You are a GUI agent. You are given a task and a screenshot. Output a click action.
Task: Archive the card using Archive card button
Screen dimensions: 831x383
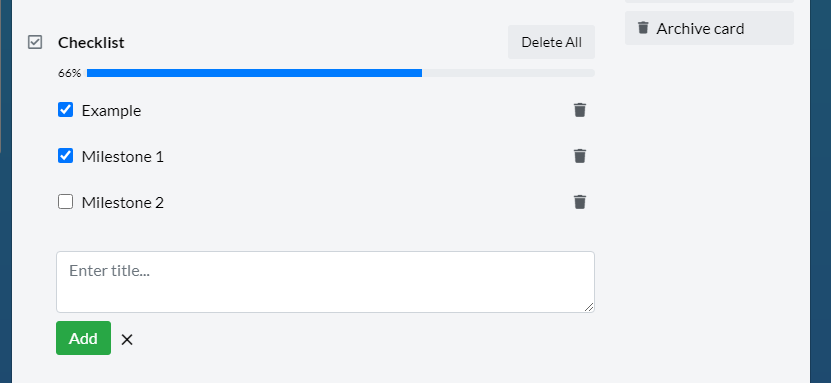(x=709, y=28)
